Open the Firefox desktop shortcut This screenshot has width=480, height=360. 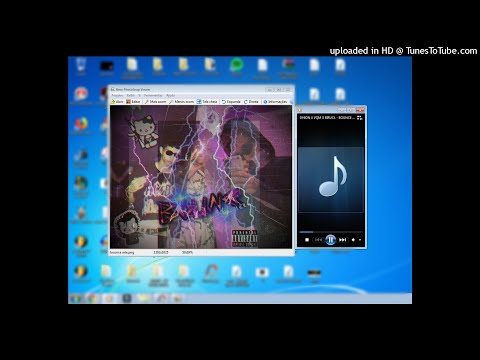point(80,126)
